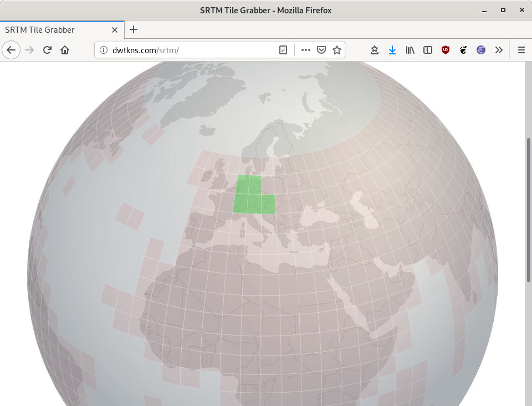Reload the current page
The image size is (532, 406).
(47, 50)
